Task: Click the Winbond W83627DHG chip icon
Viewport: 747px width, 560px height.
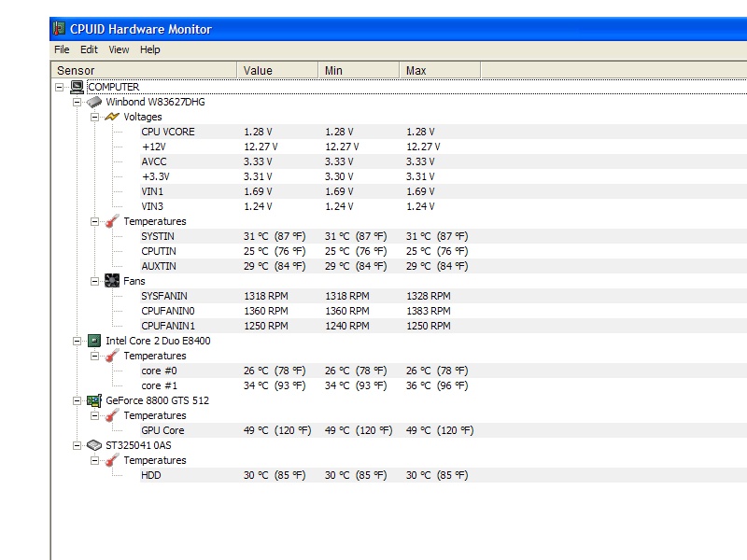Action: point(94,102)
